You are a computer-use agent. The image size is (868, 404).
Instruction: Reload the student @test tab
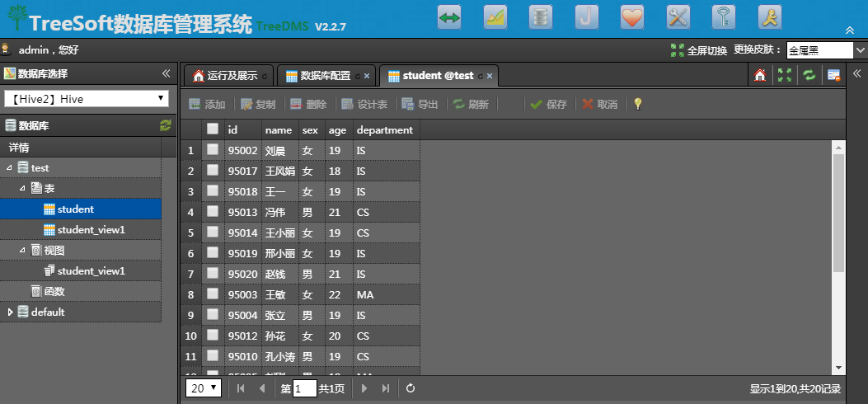481,77
